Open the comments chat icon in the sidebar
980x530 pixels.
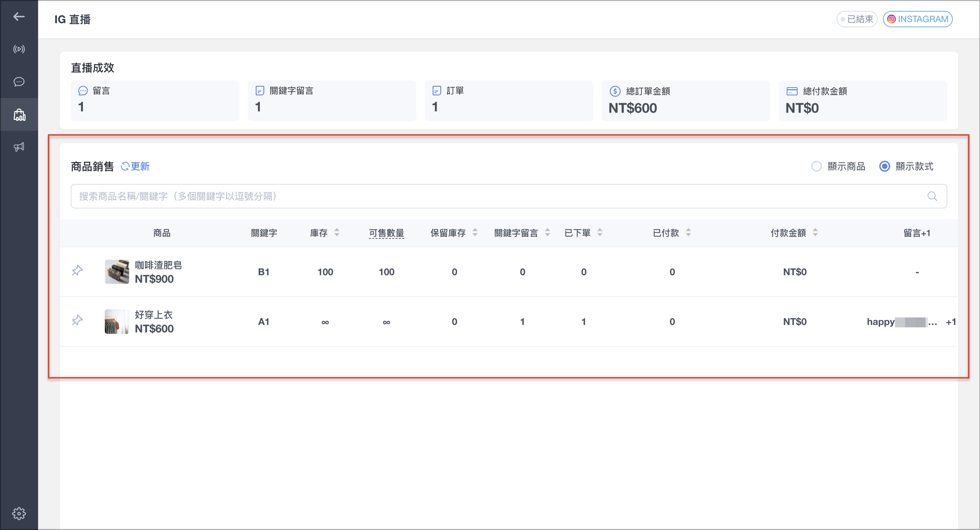point(19,81)
